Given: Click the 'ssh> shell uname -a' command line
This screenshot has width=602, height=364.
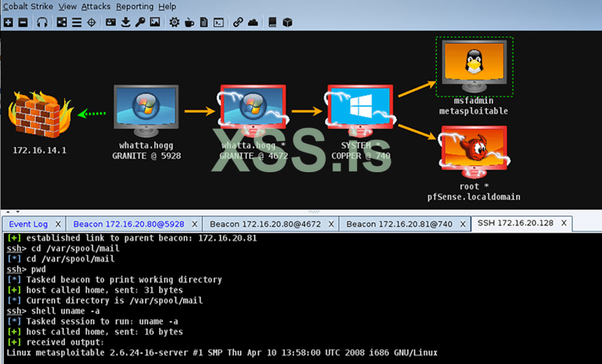Looking at the screenshot, I should pos(53,311).
